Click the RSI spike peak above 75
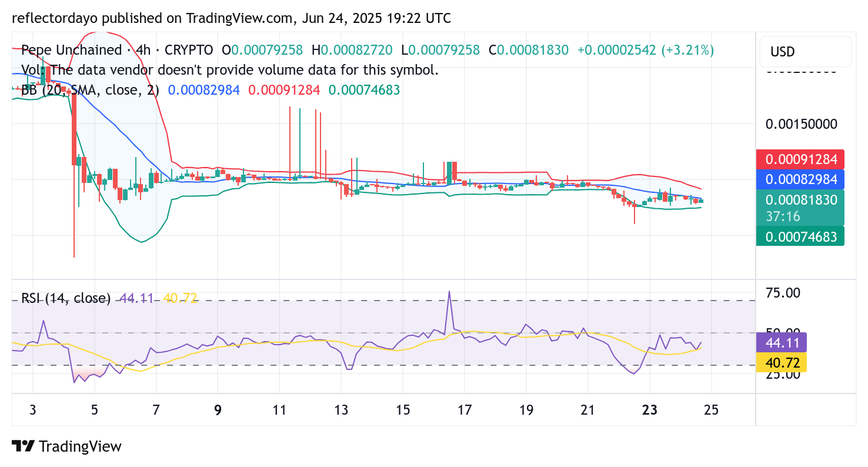Screen dimensions: 868x467 [449, 292]
